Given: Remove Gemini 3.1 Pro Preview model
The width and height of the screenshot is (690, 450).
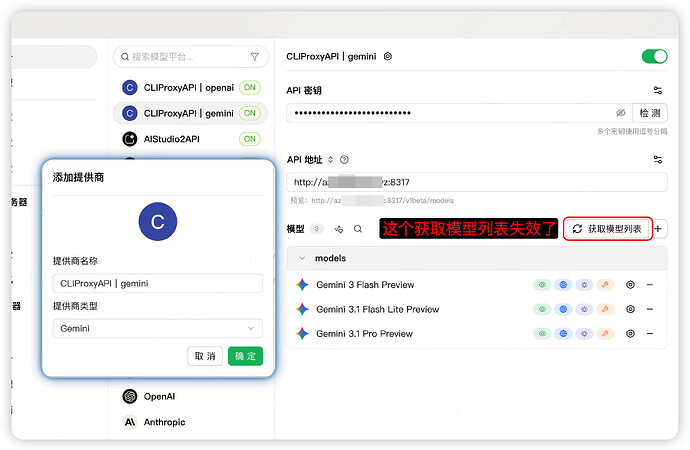Looking at the screenshot, I should pyautogui.click(x=650, y=333).
